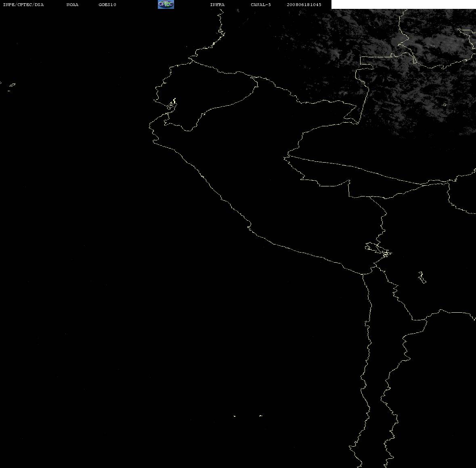The width and height of the screenshot is (476, 468).
Task: Click the right small island near the bottom
Action: click(x=261, y=416)
